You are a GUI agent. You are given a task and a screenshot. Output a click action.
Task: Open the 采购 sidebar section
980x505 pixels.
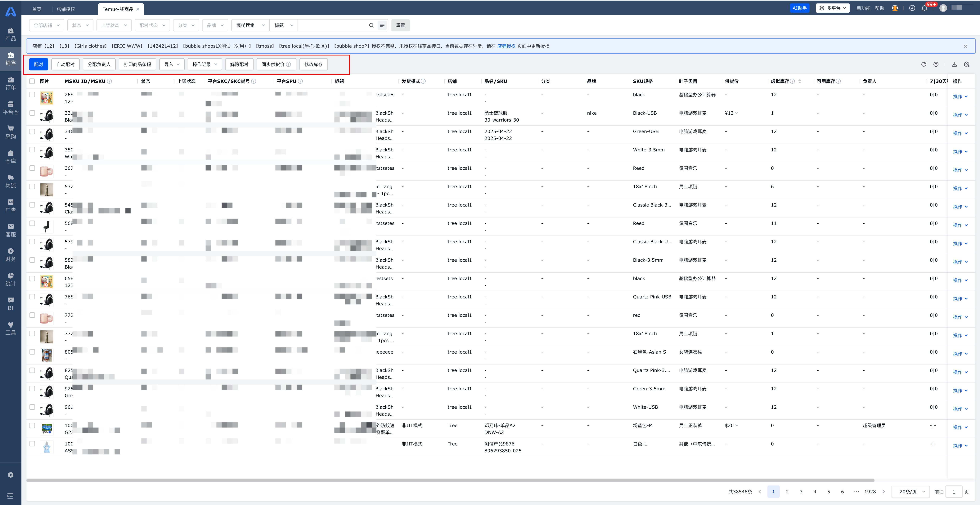11,133
